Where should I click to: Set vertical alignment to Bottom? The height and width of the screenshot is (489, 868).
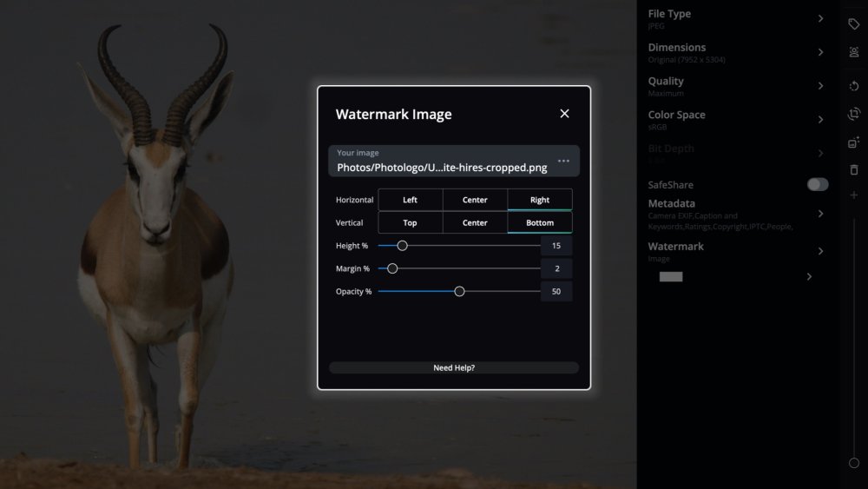[x=540, y=222]
